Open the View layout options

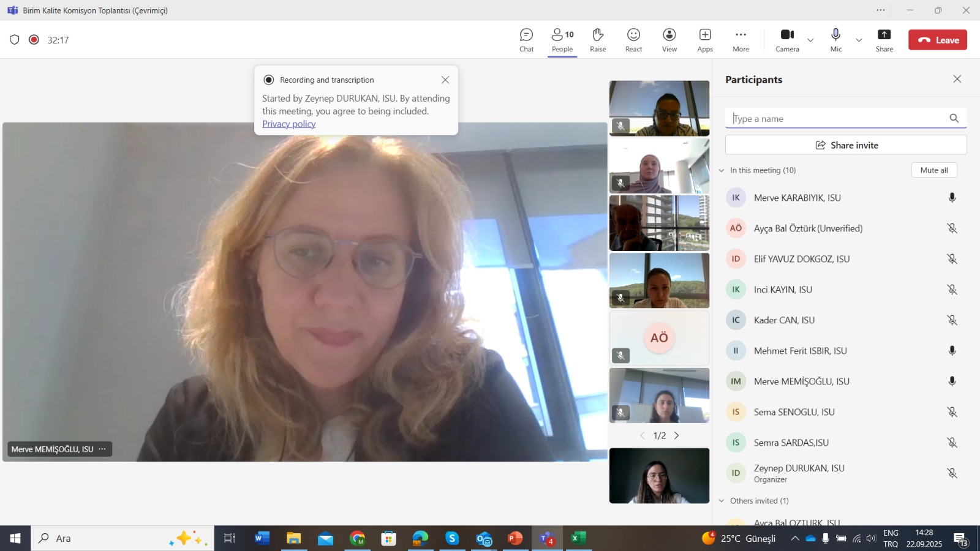pos(669,40)
